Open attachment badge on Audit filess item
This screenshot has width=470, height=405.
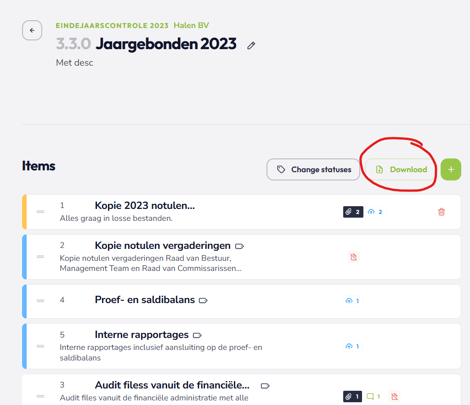pos(352,396)
